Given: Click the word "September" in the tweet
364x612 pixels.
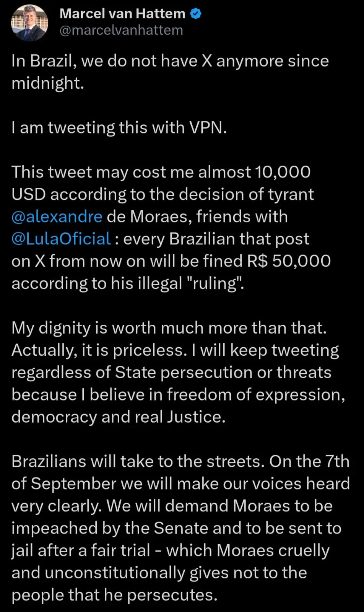Looking at the screenshot, I should coord(73,484).
